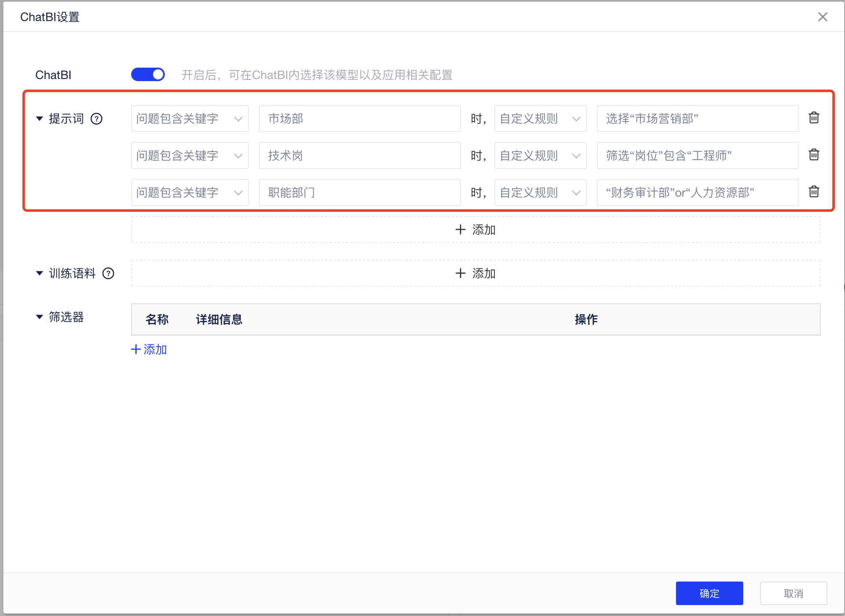Collapse the 筛选器 section
Screen dimensions: 845x616
[x=40, y=317]
